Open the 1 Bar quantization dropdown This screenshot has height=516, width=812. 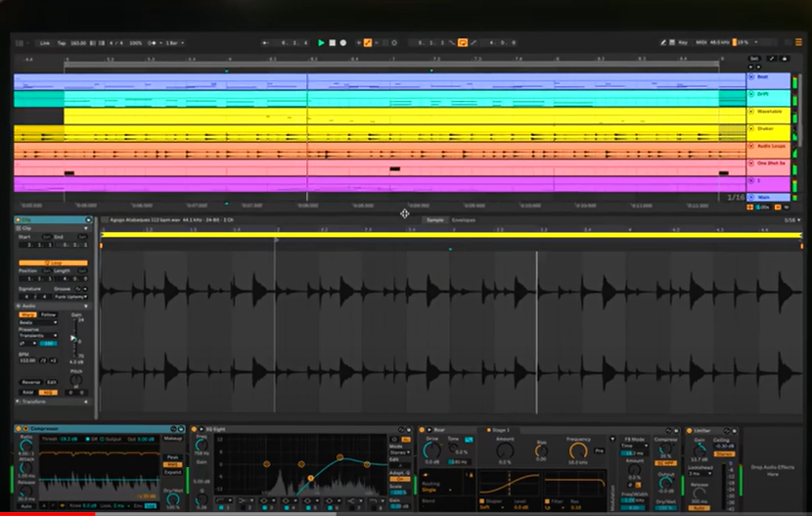coord(175,43)
